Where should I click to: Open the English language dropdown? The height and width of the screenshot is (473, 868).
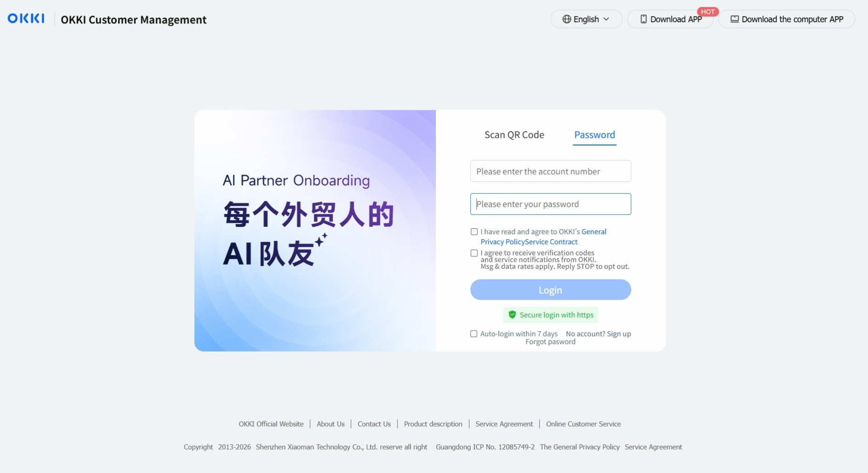point(586,19)
